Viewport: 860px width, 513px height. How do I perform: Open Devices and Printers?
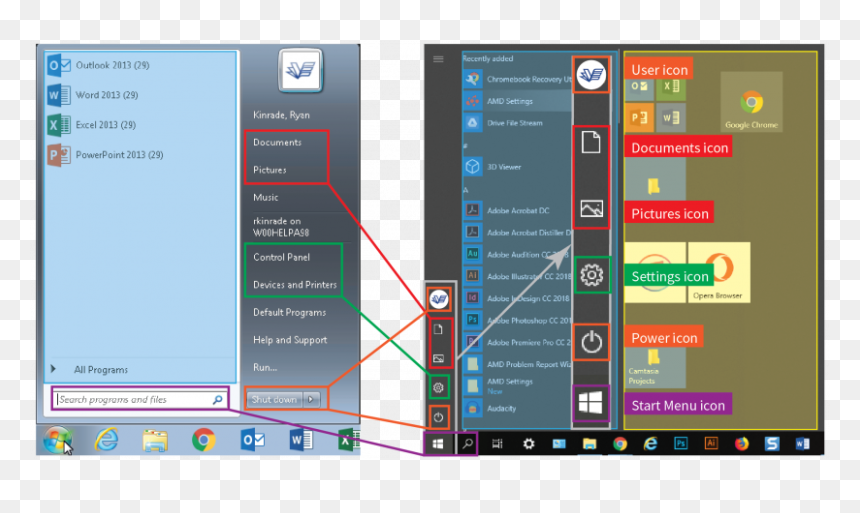pyautogui.click(x=295, y=284)
